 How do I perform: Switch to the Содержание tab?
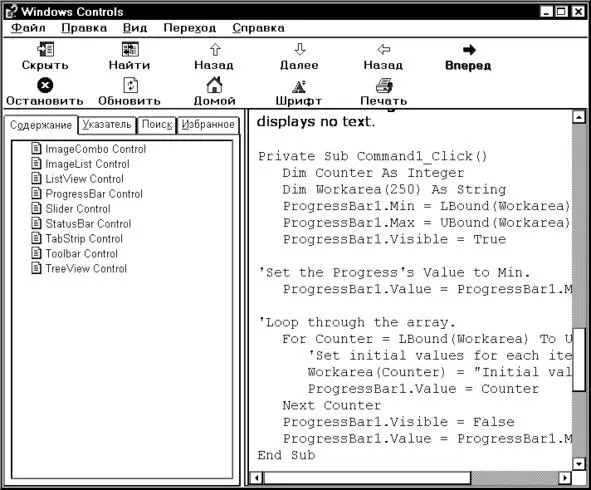tap(41, 125)
